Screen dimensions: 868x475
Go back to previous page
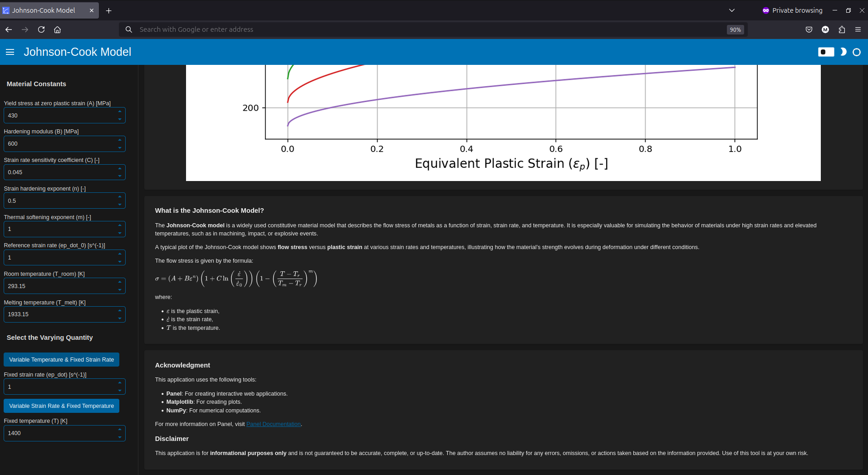(x=9, y=29)
